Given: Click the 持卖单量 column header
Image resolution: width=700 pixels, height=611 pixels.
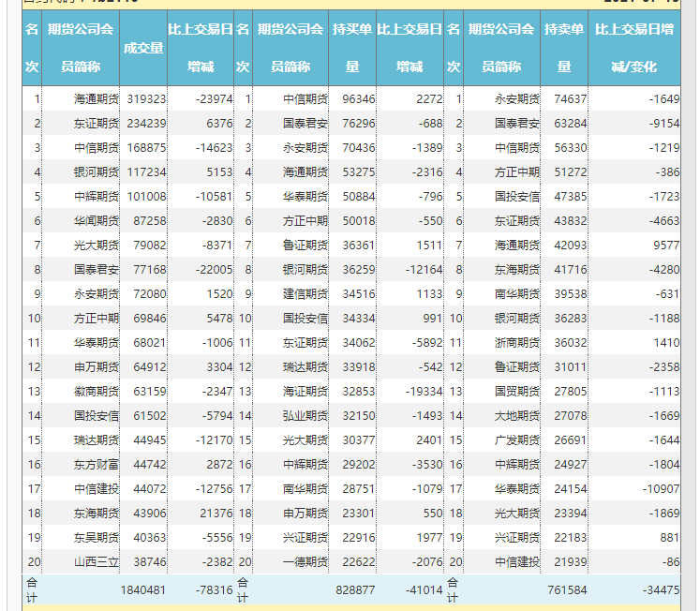Looking at the screenshot, I should point(565,49).
